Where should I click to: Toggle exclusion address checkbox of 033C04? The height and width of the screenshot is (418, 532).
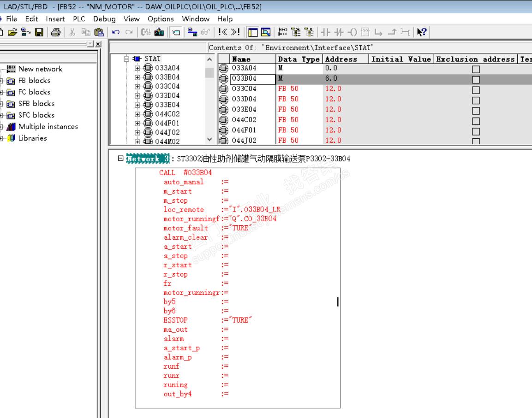476,90
